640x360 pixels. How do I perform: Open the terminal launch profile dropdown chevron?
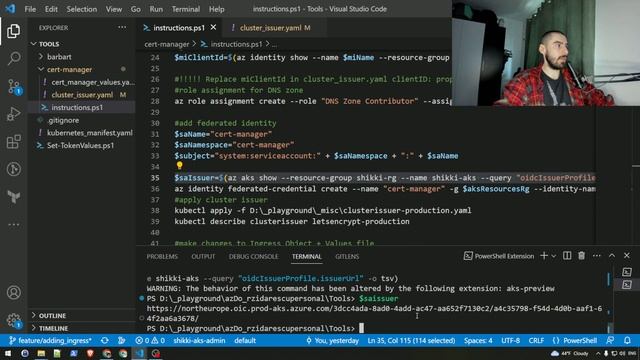(554, 256)
